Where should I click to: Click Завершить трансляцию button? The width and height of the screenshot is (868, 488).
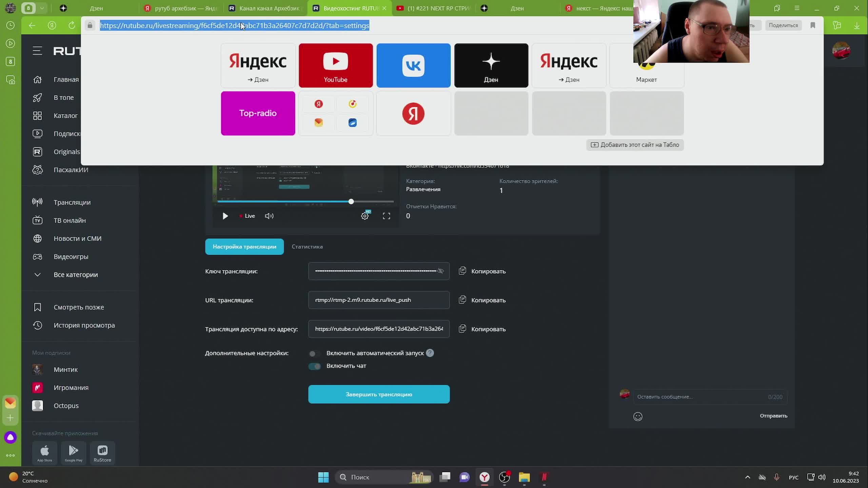pos(379,394)
